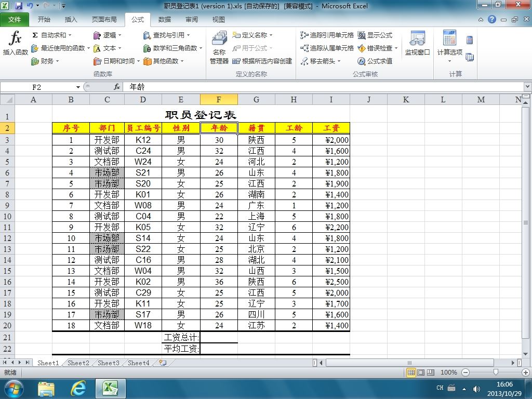The height and width of the screenshot is (399, 532).
Task: Open More Functions (其他函数) menu
Action: 163,61
